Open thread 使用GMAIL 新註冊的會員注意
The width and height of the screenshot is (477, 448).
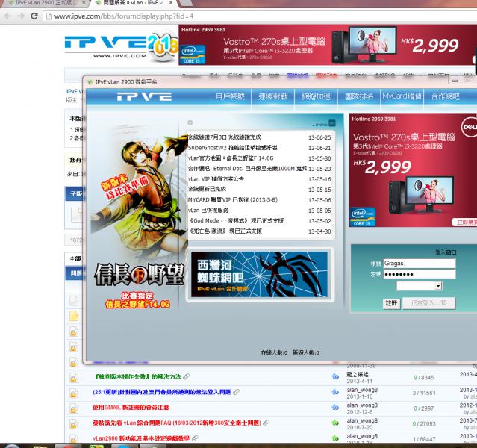coord(131,408)
